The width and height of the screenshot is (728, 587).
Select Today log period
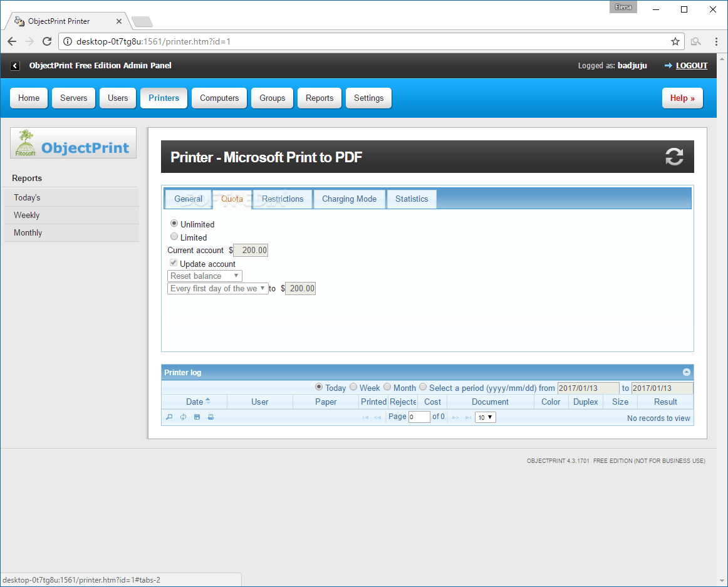319,387
